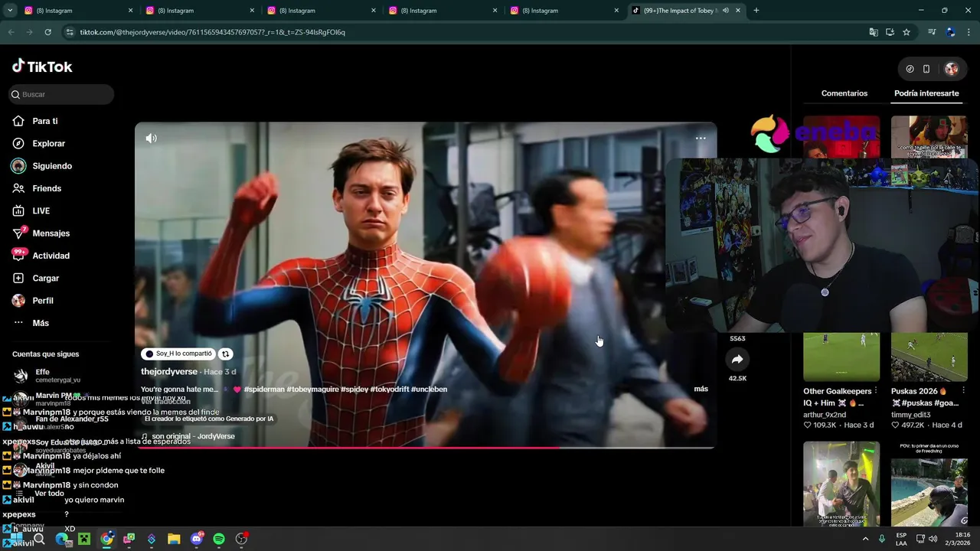
Task: Open Discord from the taskbar
Action: click(x=197, y=539)
